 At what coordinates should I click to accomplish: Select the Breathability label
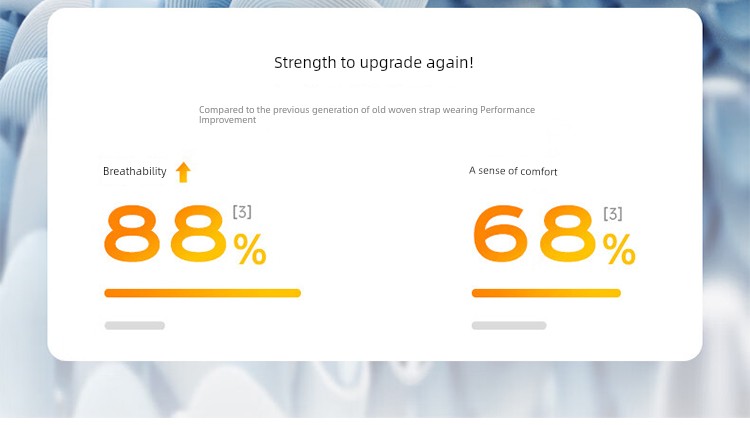coord(134,171)
